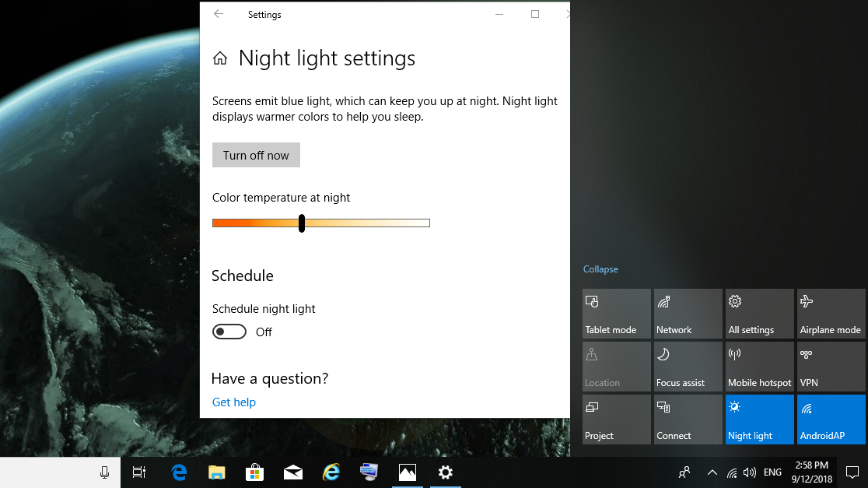Open the volume control in system tray
The image size is (868, 488).
point(749,472)
